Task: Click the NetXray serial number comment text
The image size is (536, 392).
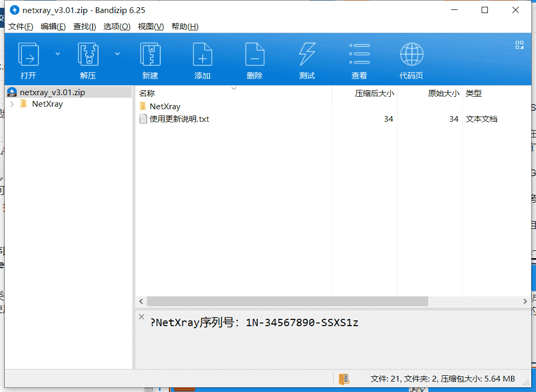Action: point(254,322)
